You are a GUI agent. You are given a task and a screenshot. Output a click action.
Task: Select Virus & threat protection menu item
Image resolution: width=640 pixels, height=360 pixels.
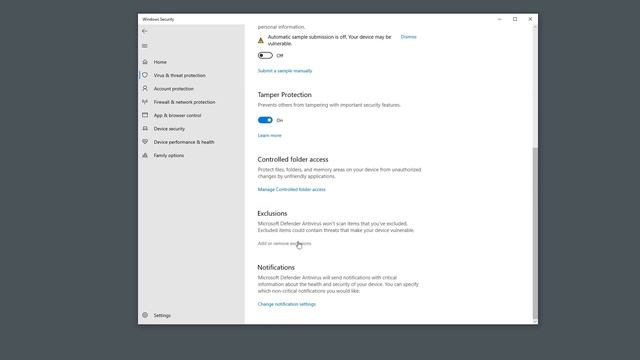[180, 76]
